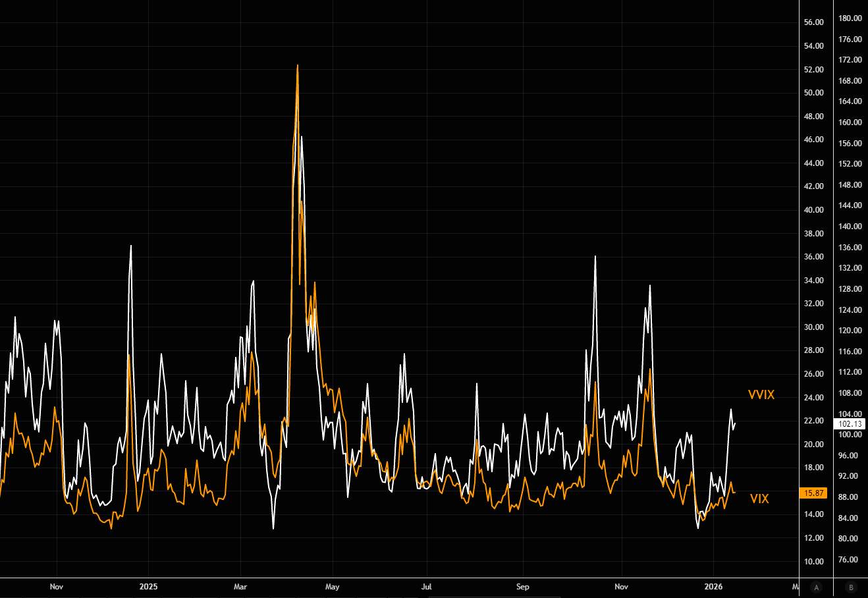Click 180.00 on the right price scale
The width and height of the screenshot is (868, 598).
850,18
